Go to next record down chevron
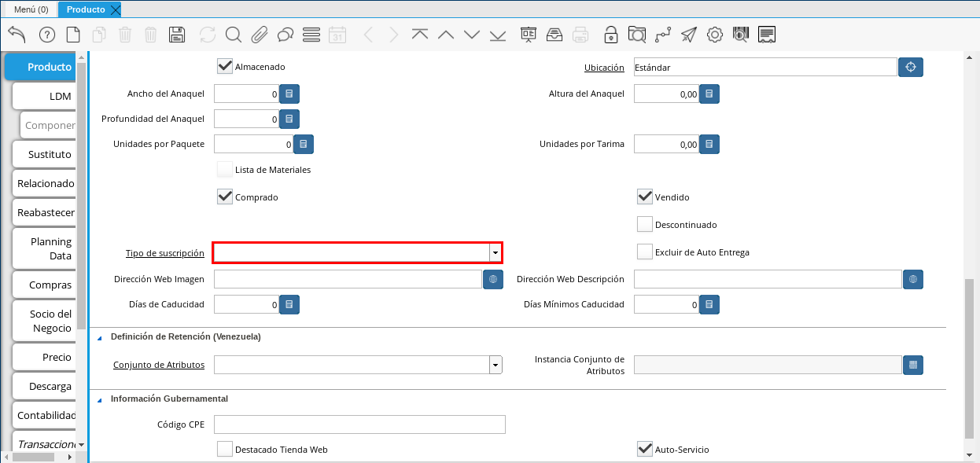This screenshot has height=463, width=980. click(x=472, y=35)
